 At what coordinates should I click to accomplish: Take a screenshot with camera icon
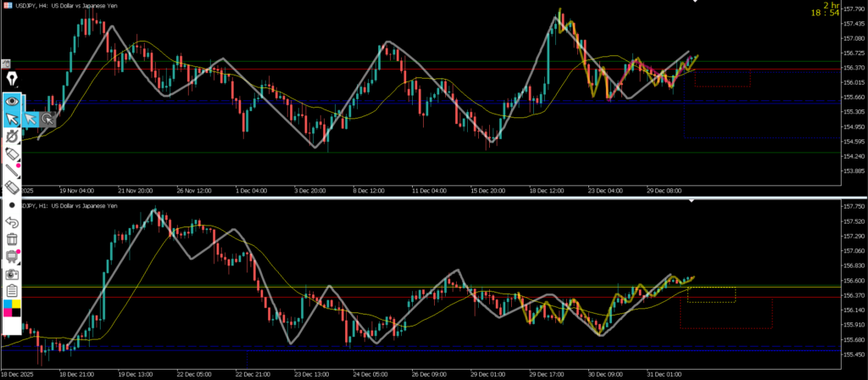[x=12, y=274]
